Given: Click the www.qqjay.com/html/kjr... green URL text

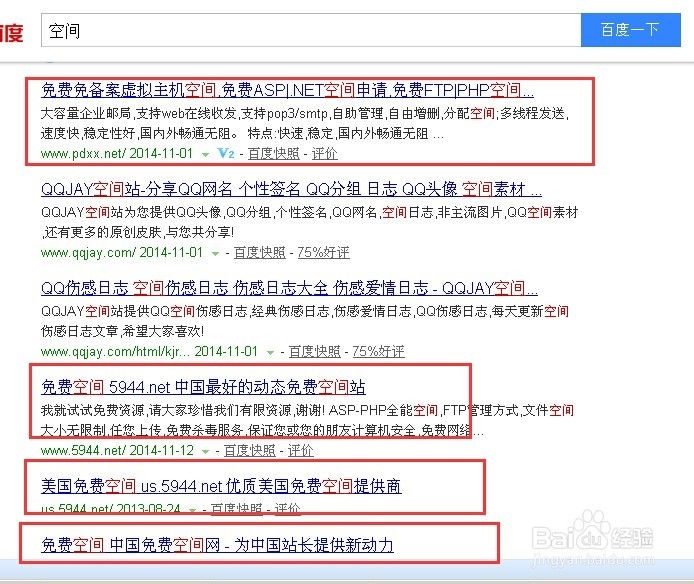Looking at the screenshot, I should pos(116,352).
